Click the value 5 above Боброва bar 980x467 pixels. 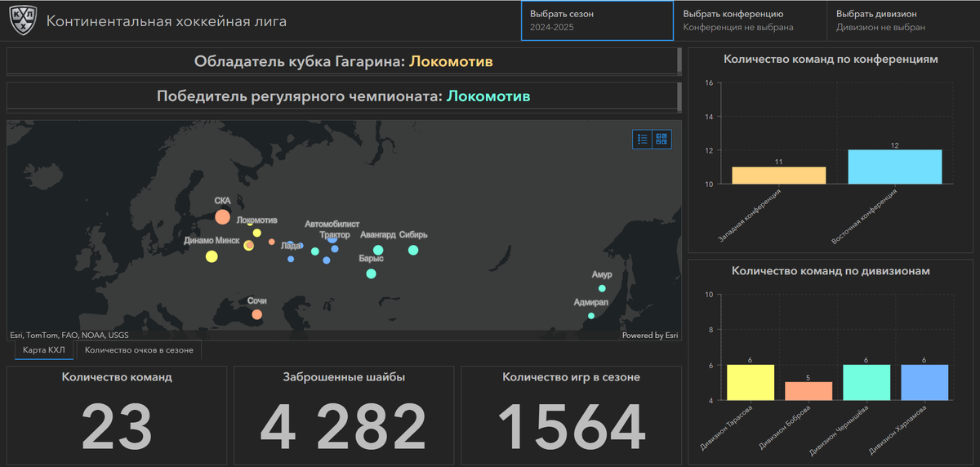[808, 378]
